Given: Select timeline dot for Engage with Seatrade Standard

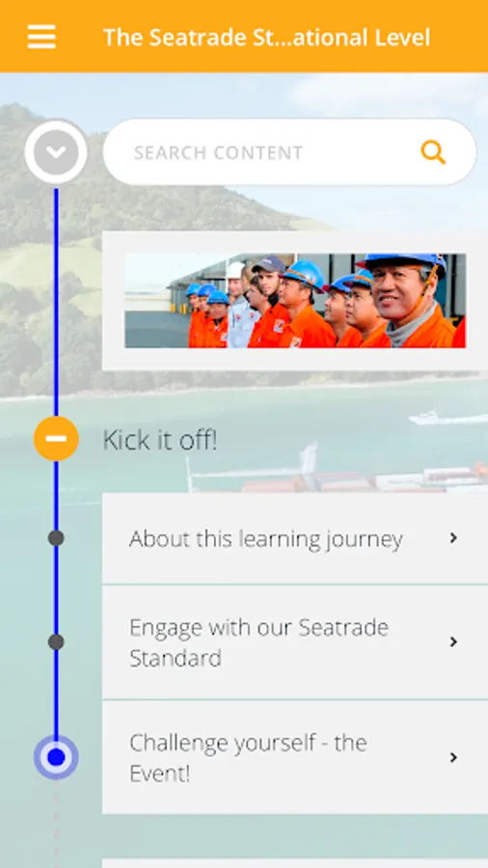Looking at the screenshot, I should [x=56, y=642].
